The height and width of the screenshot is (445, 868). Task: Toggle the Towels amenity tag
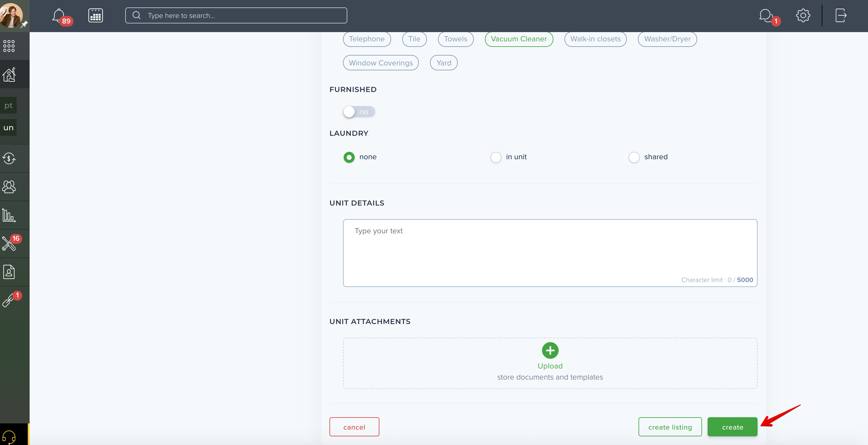(456, 39)
